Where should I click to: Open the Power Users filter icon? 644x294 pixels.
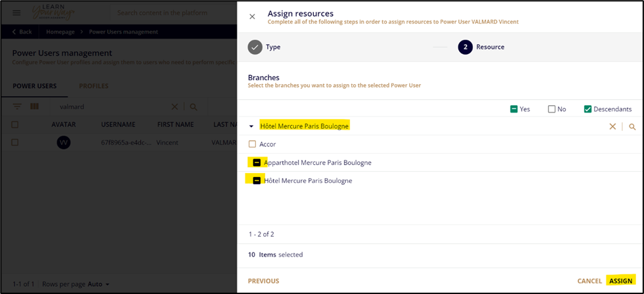coord(17,107)
